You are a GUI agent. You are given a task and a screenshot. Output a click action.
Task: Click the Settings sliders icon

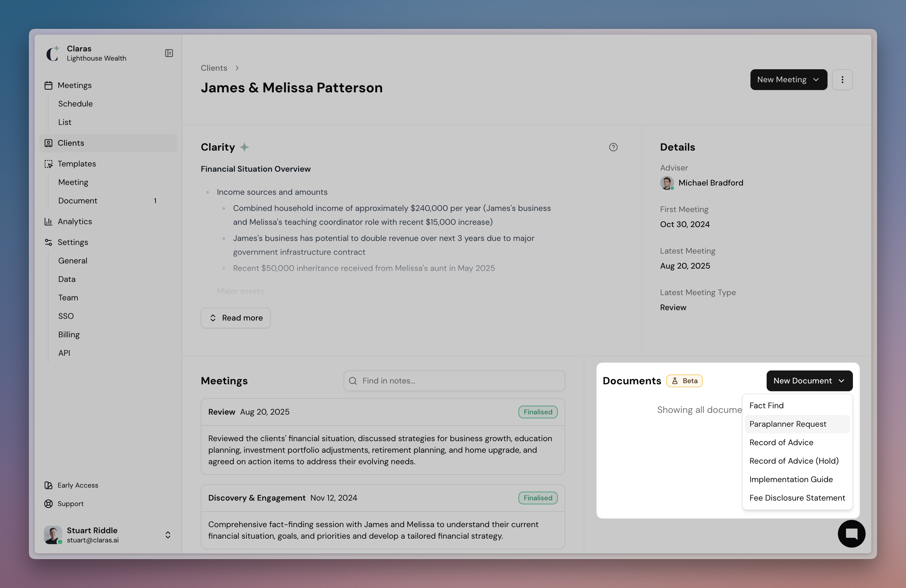coord(48,242)
